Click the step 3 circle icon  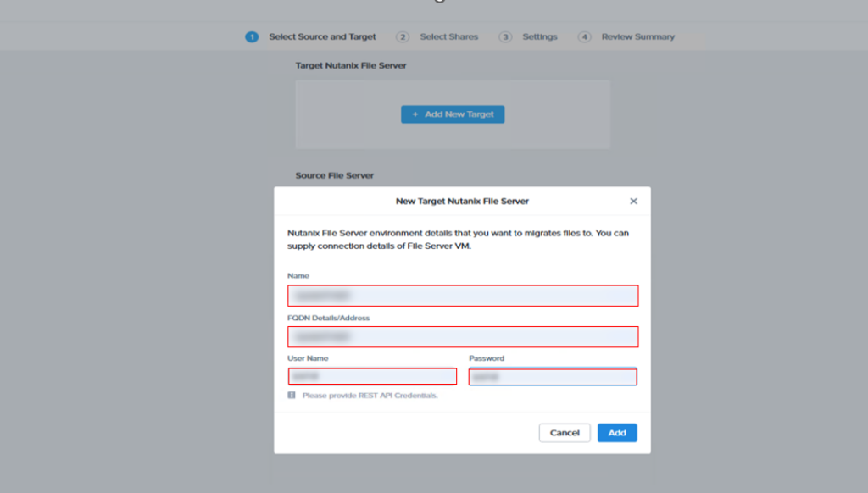[505, 37]
